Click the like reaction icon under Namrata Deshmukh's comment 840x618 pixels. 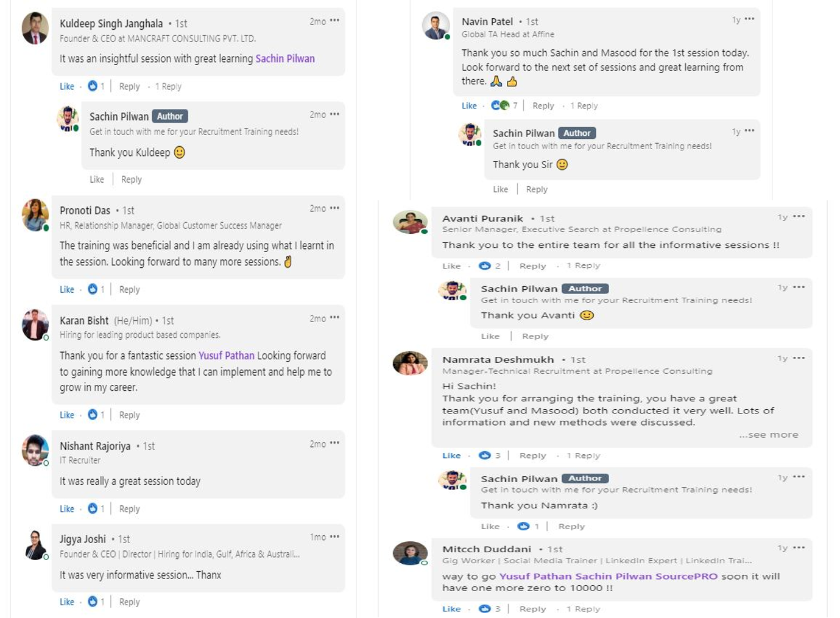pos(485,455)
